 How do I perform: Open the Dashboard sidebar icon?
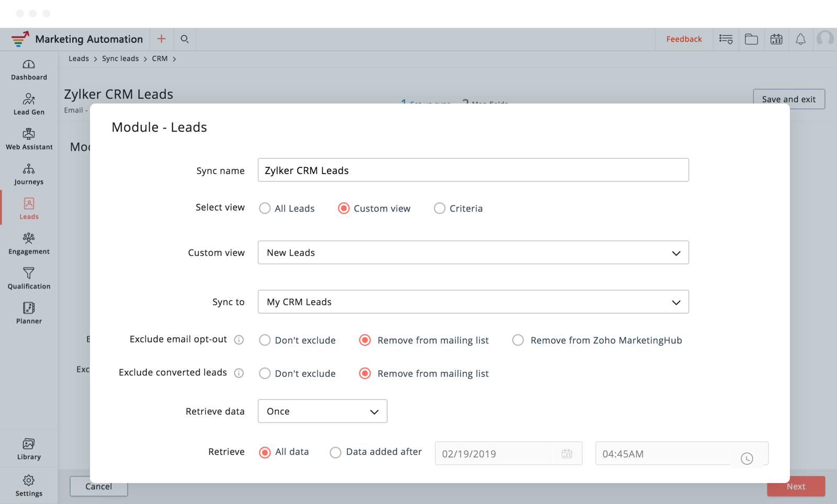29,65
